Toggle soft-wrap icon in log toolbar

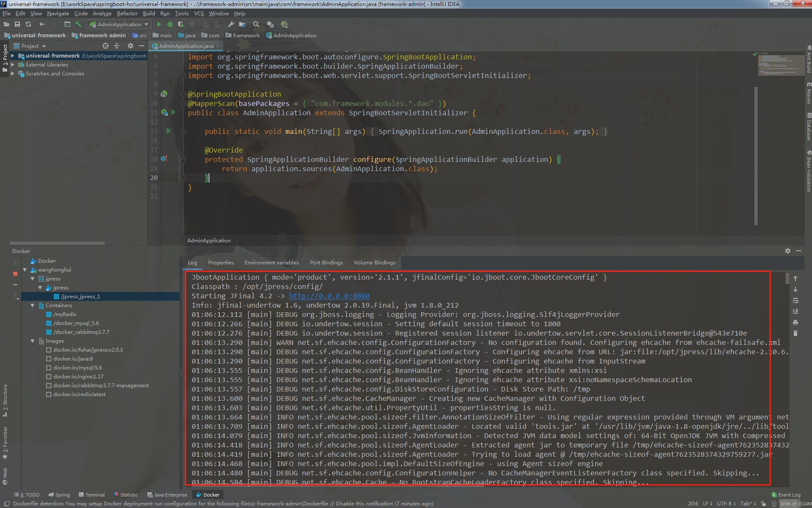pos(795,300)
